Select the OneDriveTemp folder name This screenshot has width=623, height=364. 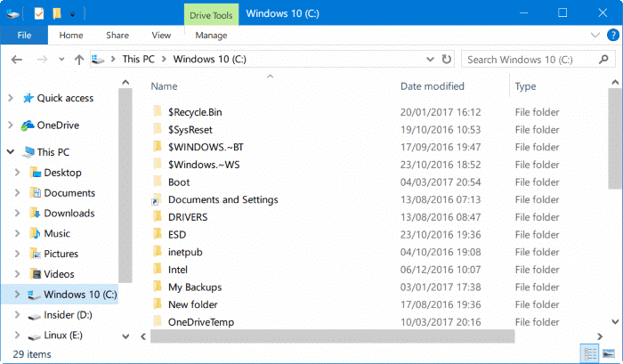(201, 322)
